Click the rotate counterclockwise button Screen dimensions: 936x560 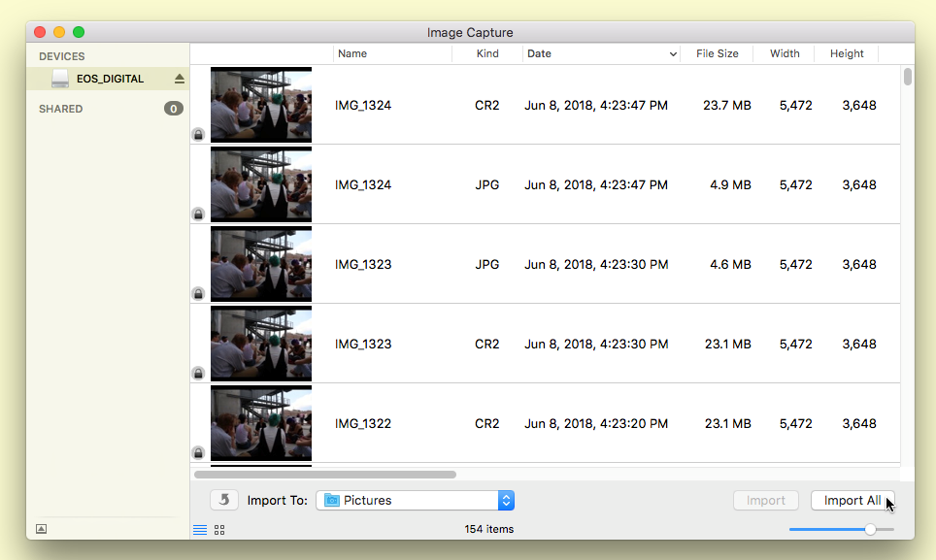pyautogui.click(x=224, y=500)
